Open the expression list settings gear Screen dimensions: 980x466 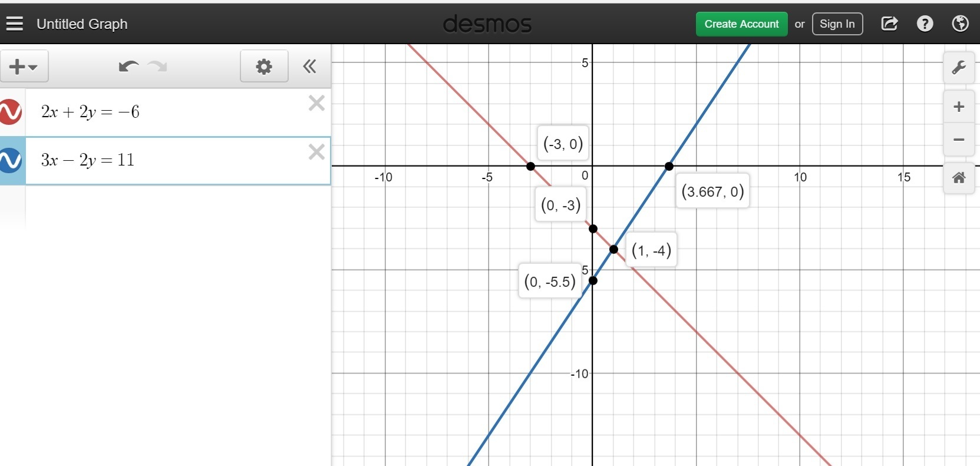coord(264,67)
